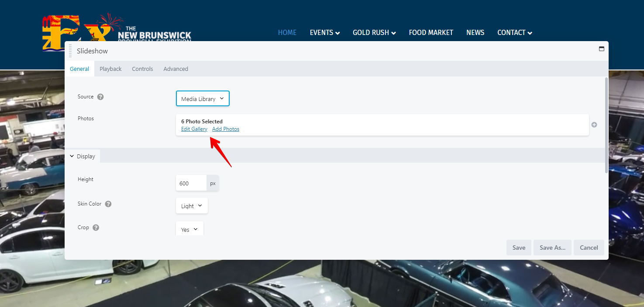Click the Photos field label

click(x=86, y=119)
